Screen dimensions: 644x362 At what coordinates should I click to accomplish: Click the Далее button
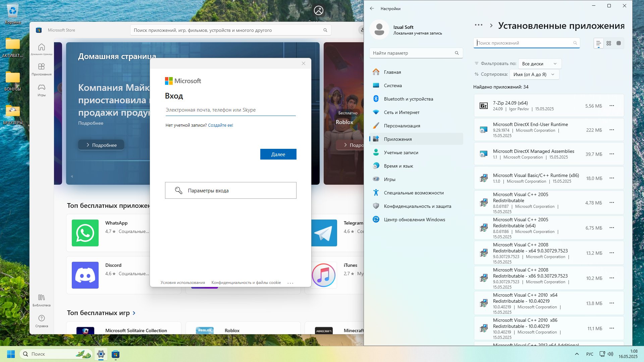[278, 154]
